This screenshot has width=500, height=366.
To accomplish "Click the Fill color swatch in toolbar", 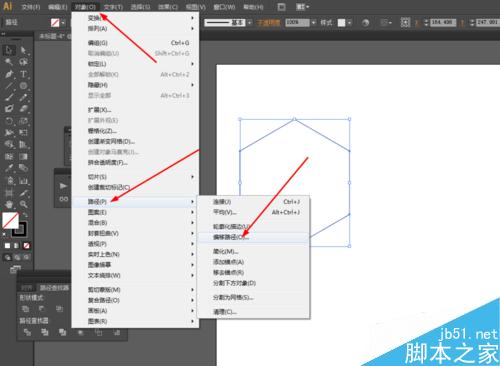I will pos(10,220).
